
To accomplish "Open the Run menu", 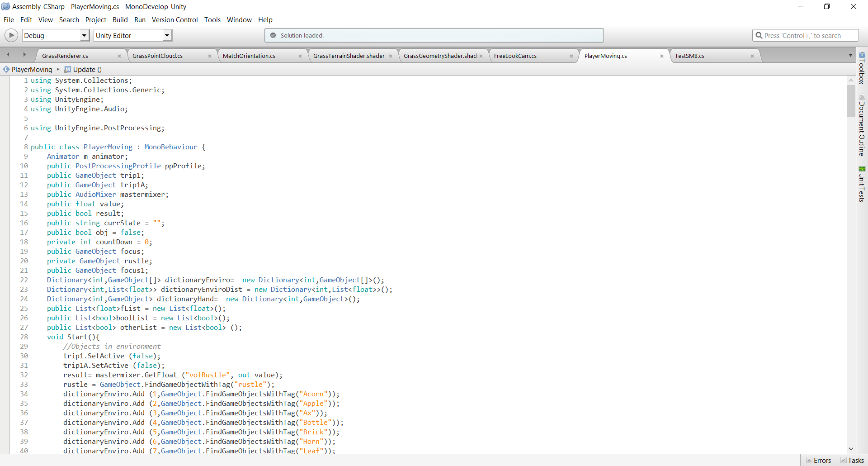I will [140, 20].
